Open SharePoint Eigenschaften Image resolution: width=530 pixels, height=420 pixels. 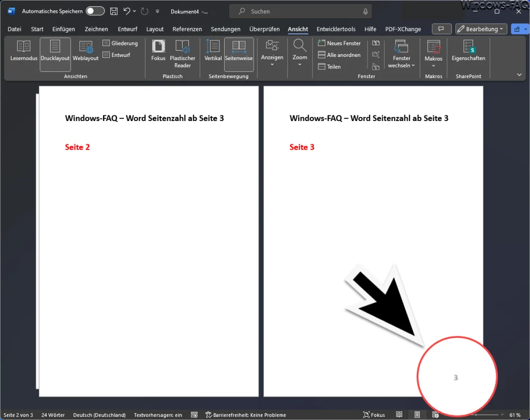pos(468,51)
